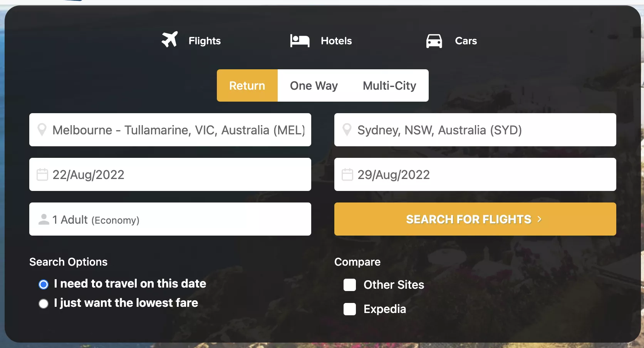The height and width of the screenshot is (348, 644).
Task: Select "I need to travel on this date"
Action: coord(44,284)
